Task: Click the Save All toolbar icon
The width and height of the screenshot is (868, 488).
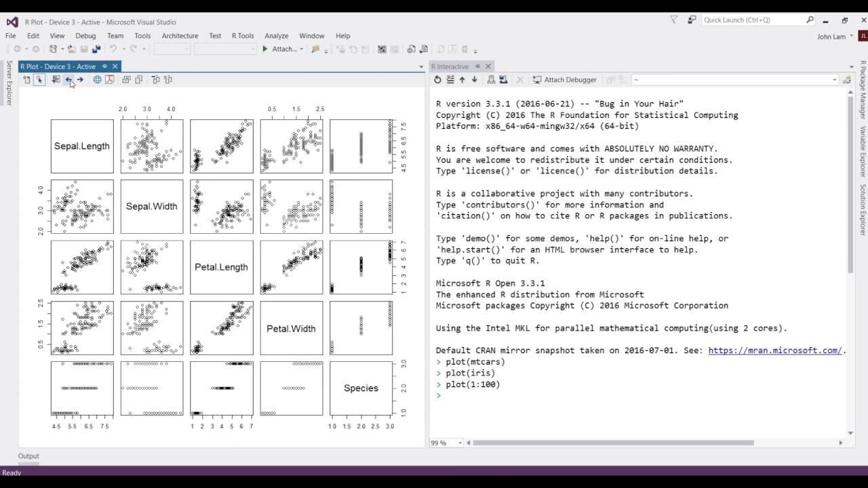Action: click(96, 49)
